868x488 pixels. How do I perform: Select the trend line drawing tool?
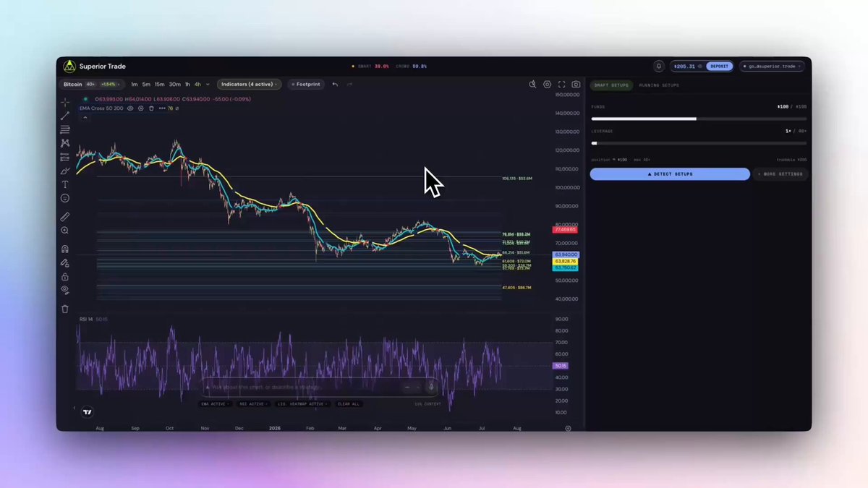65,116
